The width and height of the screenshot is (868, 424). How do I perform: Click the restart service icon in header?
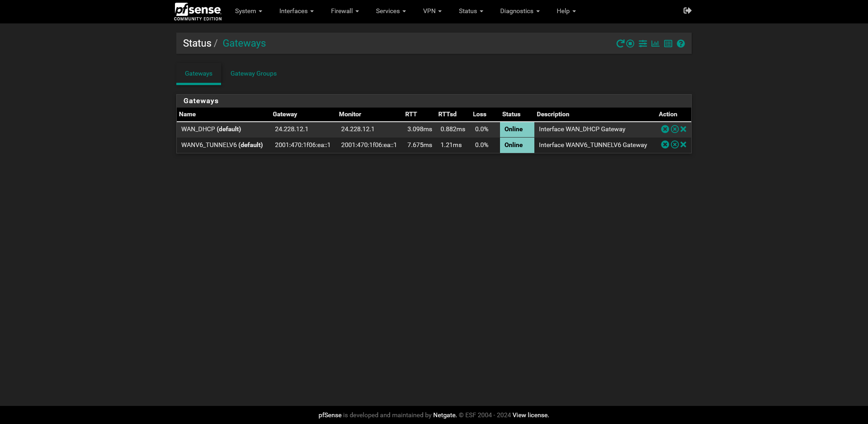(x=620, y=43)
